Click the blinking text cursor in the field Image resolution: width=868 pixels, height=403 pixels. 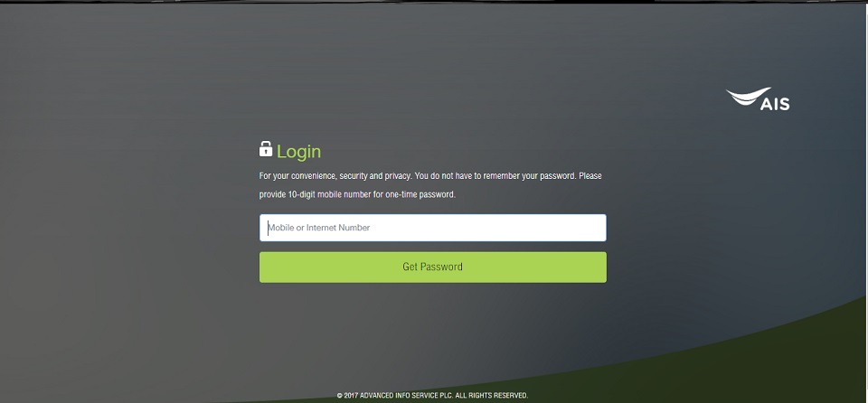[269, 228]
